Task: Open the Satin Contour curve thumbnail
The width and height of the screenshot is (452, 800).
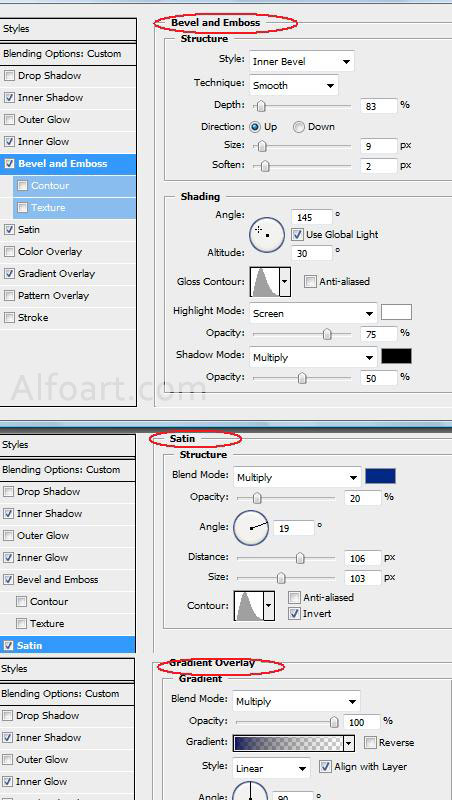Action: [248, 606]
